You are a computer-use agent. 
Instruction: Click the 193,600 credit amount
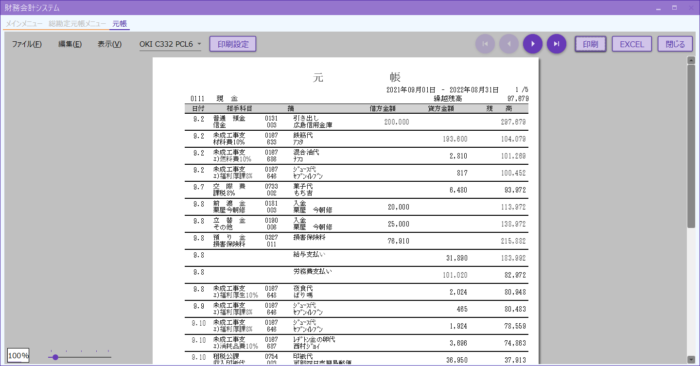pyautogui.click(x=455, y=139)
